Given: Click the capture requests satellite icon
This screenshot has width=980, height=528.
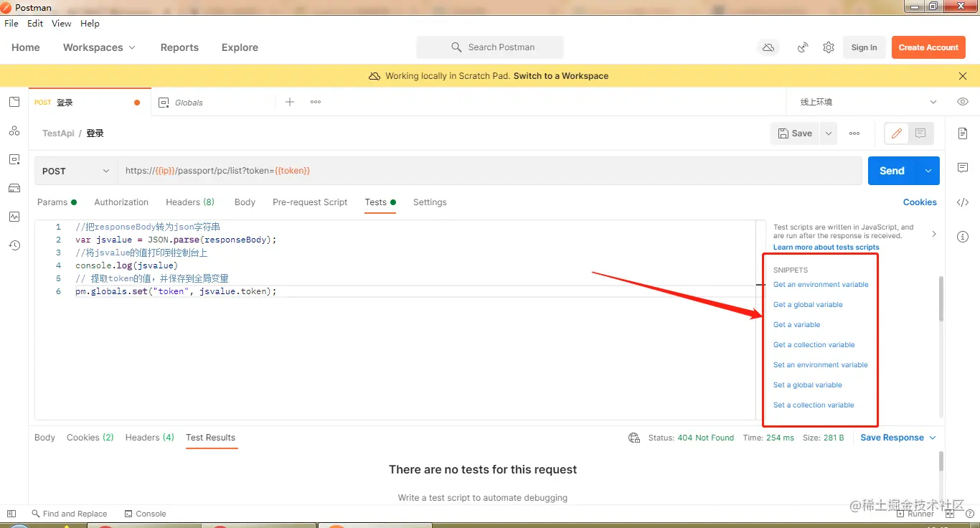Looking at the screenshot, I should click(804, 47).
